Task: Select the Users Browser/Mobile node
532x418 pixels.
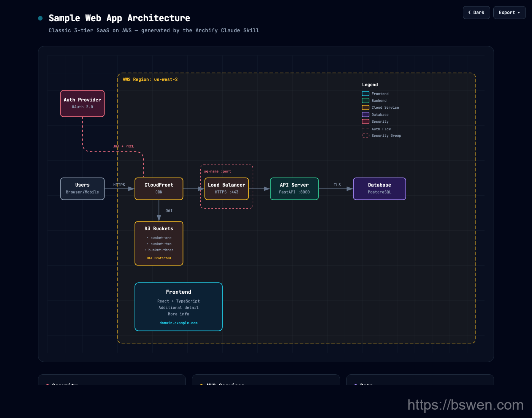Action: tap(82, 188)
